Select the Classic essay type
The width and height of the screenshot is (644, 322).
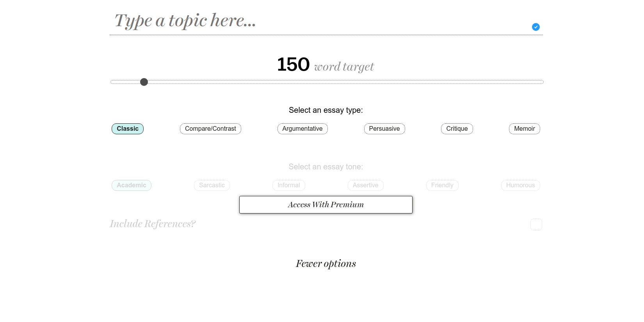128,129
